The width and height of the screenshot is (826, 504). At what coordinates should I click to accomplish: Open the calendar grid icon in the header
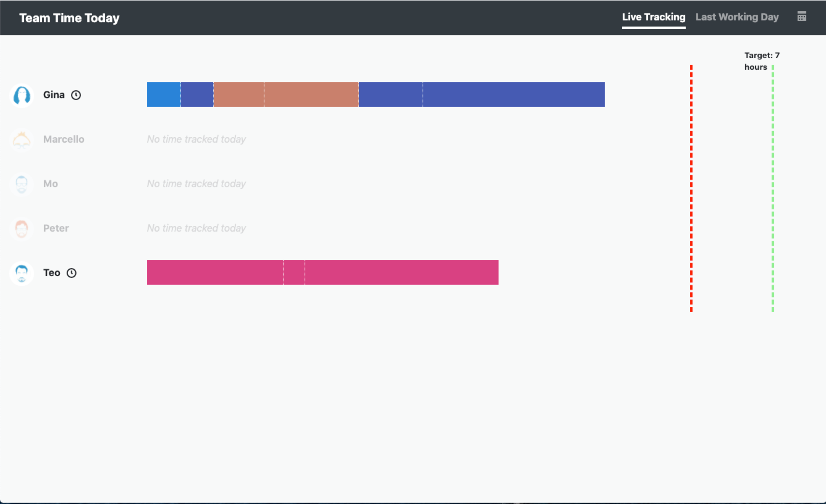802,17
